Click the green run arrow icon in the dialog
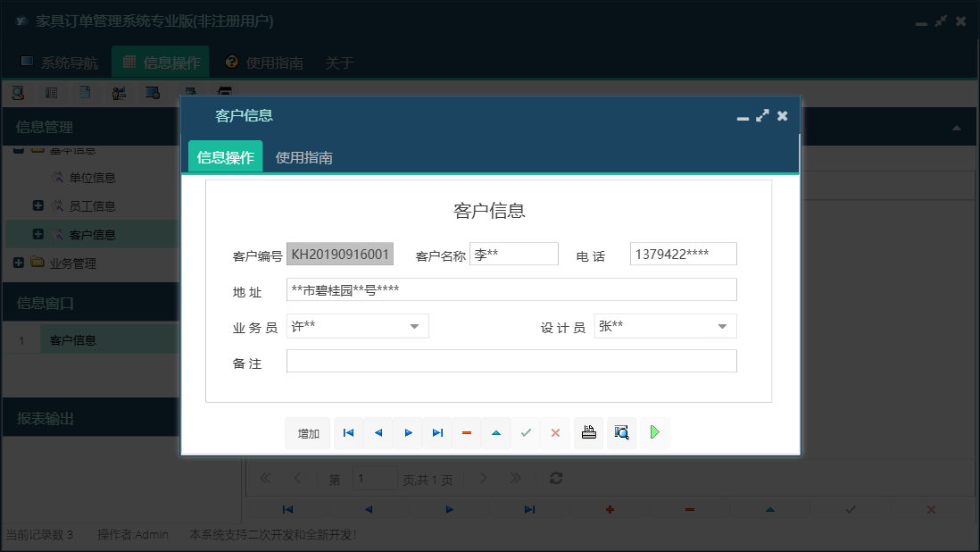 click(654, 432)
